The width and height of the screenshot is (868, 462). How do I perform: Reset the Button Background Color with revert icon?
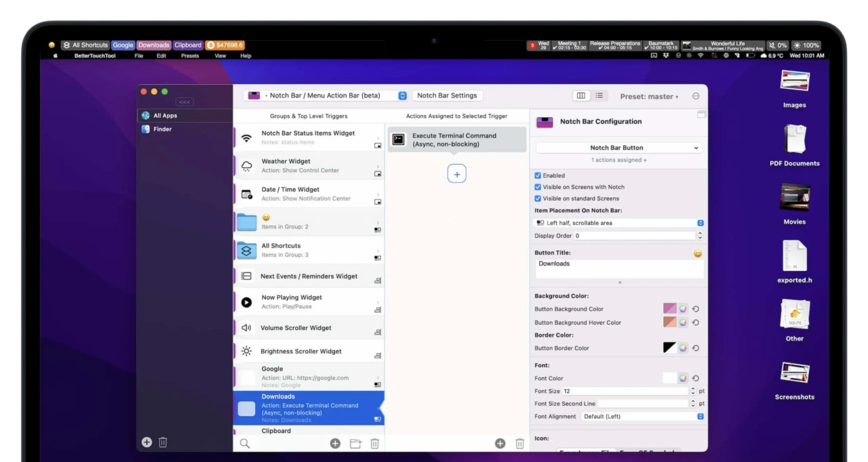coord(696,309)
